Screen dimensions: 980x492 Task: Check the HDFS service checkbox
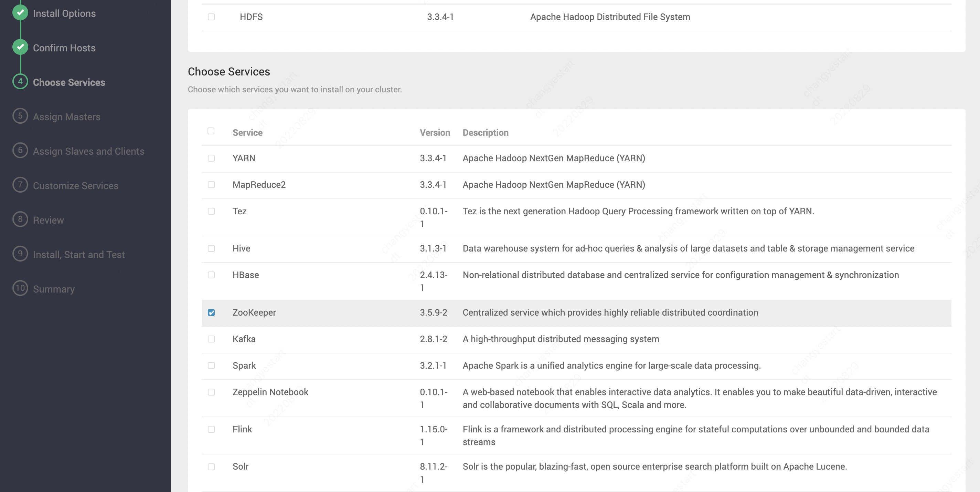click(212, 17)
